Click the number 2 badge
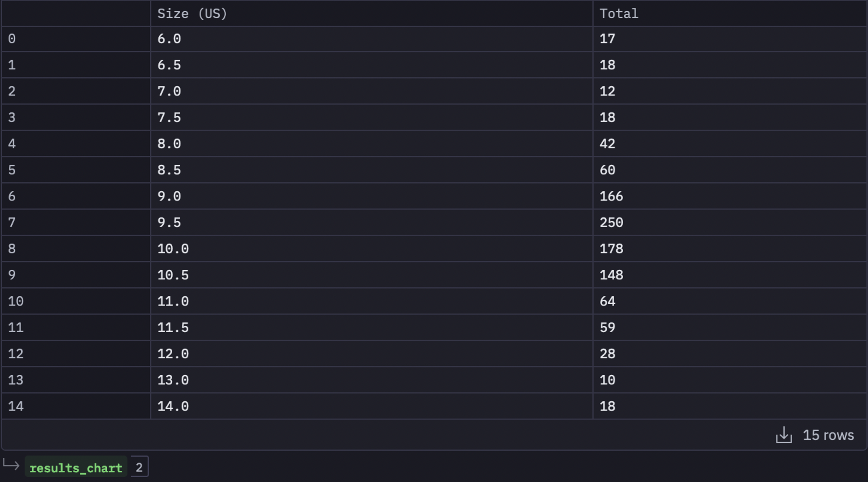868x482 pixels. click(139, 467)
